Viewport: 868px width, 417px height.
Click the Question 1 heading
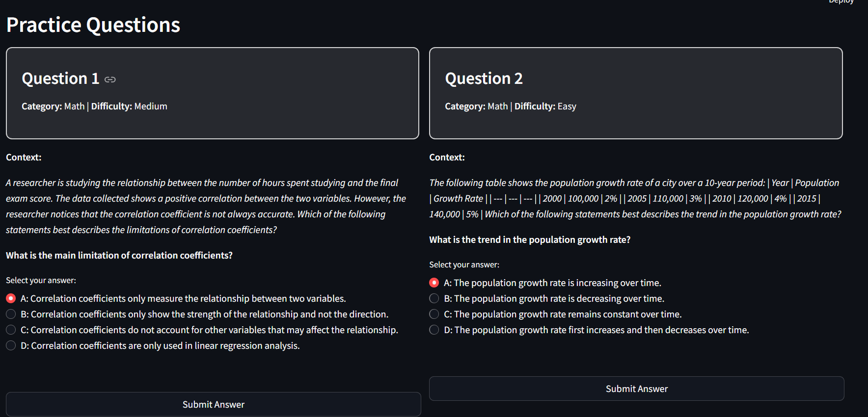click(60, 78)
